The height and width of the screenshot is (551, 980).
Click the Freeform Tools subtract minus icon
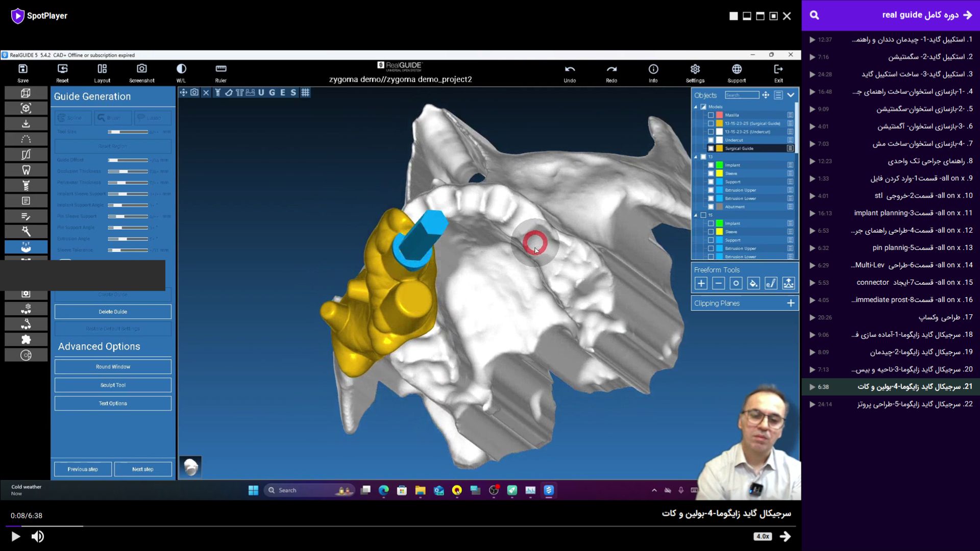(x=718, y=283)
